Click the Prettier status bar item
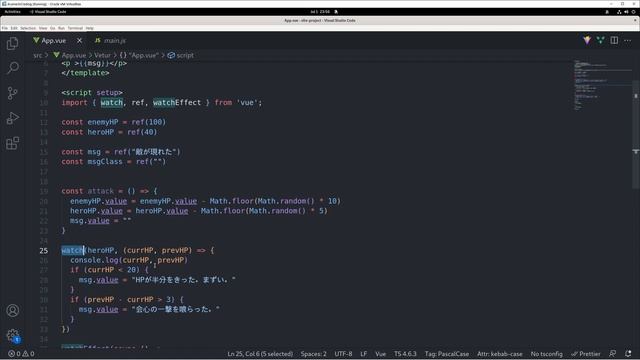The width and height of the screenshot is (640, 360). [586, 354]
